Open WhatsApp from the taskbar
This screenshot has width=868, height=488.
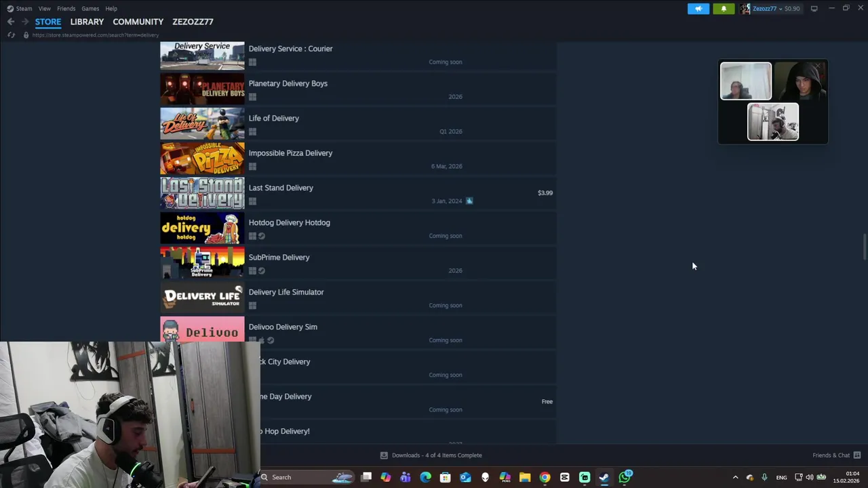coord(625,477)
